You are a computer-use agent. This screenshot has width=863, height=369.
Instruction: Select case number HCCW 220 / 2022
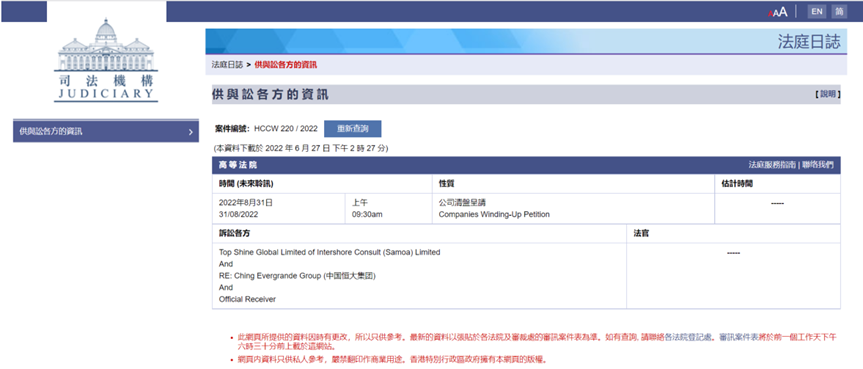286,129
